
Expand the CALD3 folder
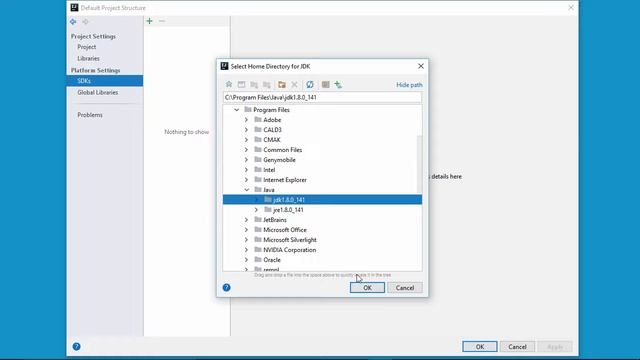pyautogui.click(x=247, y=130)
